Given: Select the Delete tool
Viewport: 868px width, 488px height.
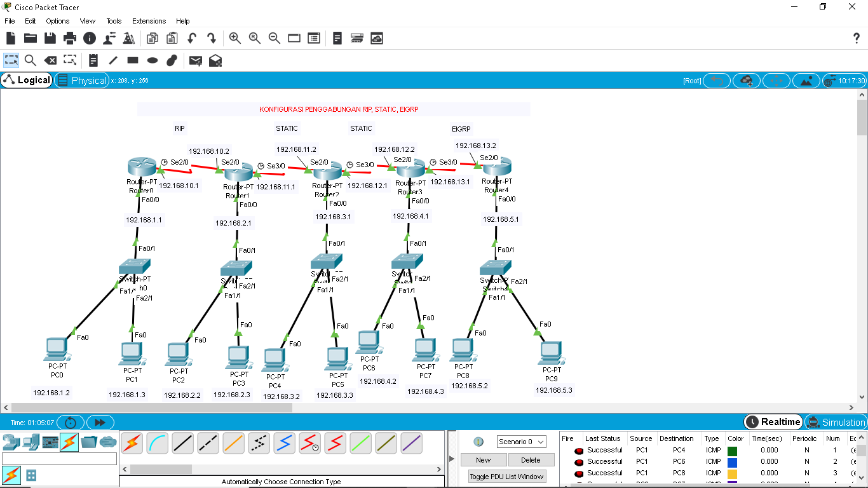Looking at the screenshot, I should tap(50, 60).
